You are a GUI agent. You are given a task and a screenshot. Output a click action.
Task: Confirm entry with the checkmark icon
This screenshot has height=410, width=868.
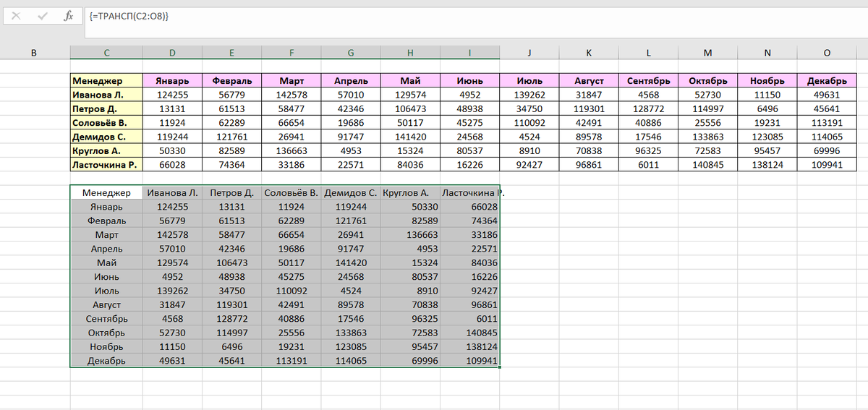tap(42, 15)
